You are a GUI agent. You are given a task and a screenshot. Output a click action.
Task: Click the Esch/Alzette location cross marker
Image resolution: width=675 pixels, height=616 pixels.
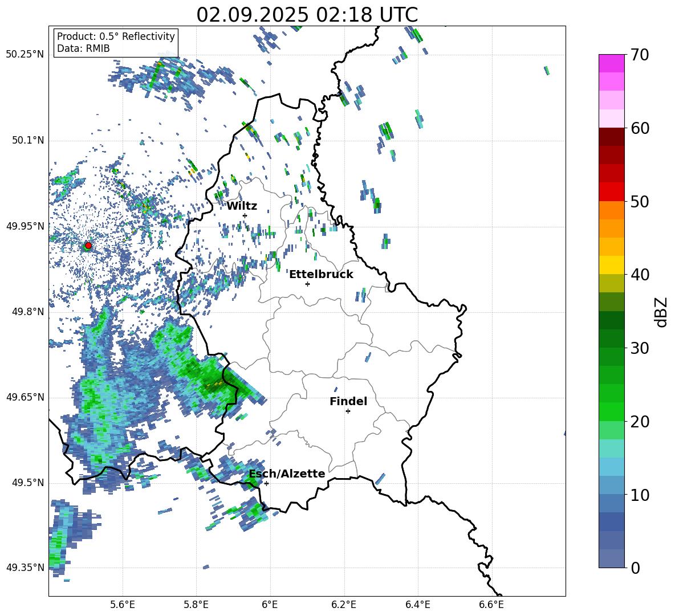pyautogui.click(x=266, y=483)
